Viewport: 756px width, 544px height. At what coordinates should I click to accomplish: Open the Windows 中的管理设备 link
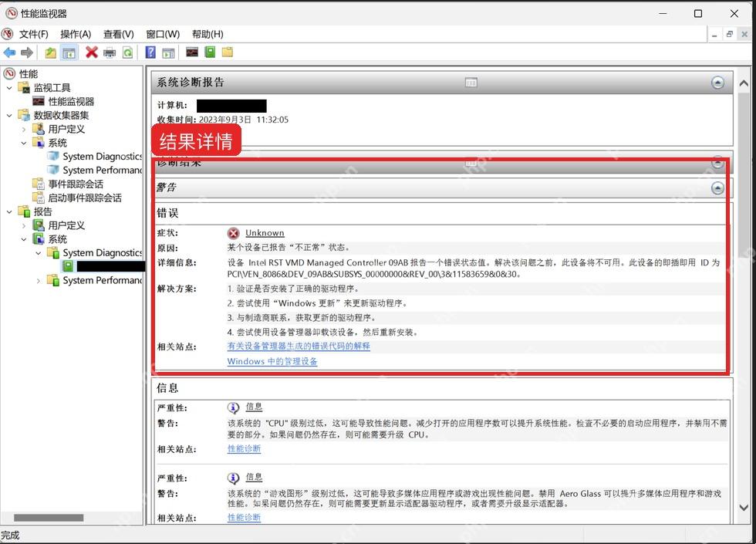pos(272,361)
